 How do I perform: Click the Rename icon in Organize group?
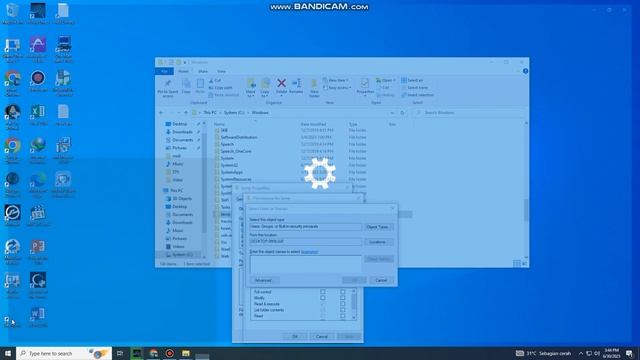pyautogui.click(x=296, y=83)
